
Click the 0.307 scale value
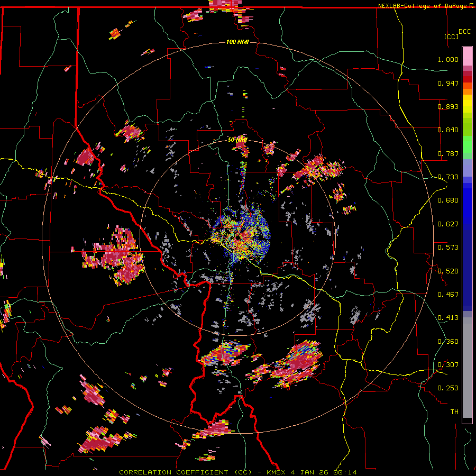(x=448, y=365)
